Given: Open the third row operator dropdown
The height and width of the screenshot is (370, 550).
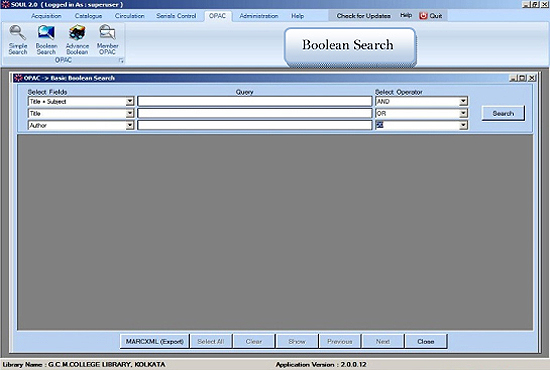Looking at the screenshot, I should (x=463, y=126).
